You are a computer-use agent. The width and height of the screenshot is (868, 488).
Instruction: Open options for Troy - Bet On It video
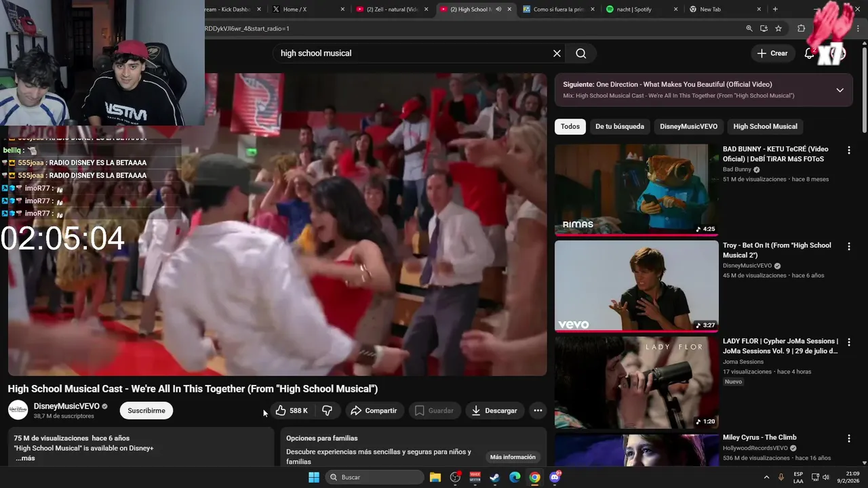click(849, 246)
